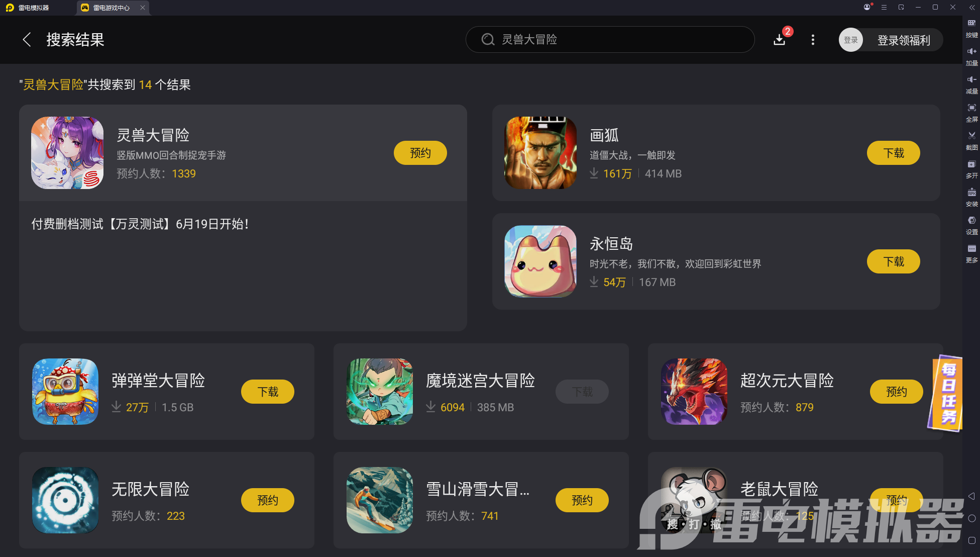Open the 弹弹堂大冒险 game thumbnail
The width and height of the screenshot is (980, 557).
point(65,392)
